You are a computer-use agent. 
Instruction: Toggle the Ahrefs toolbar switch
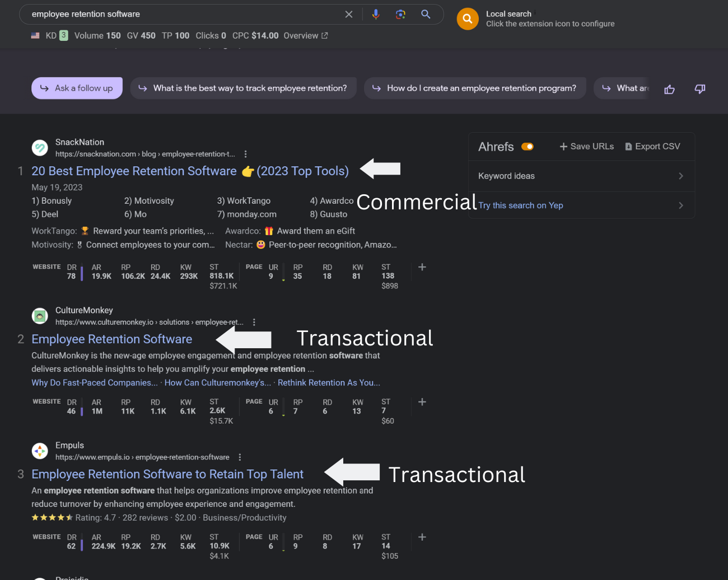[528, 147]
